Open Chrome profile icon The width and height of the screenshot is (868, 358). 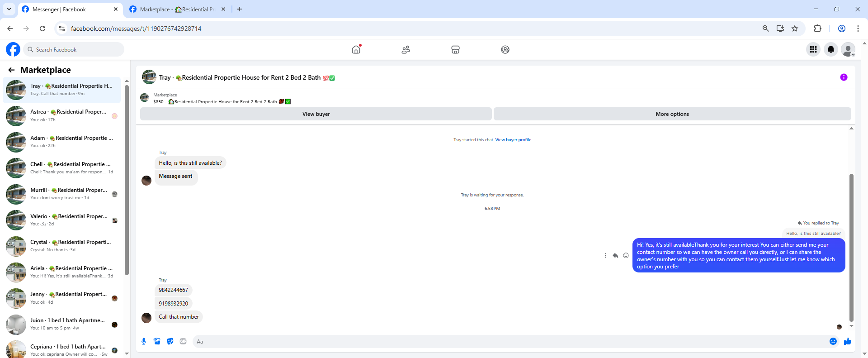tap(842, 29)
